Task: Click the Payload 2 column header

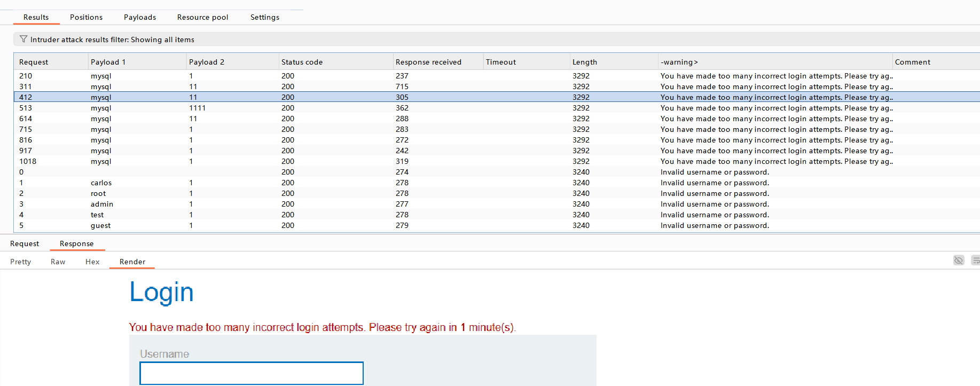Action: pyautogui.click(x=206, y=62)
